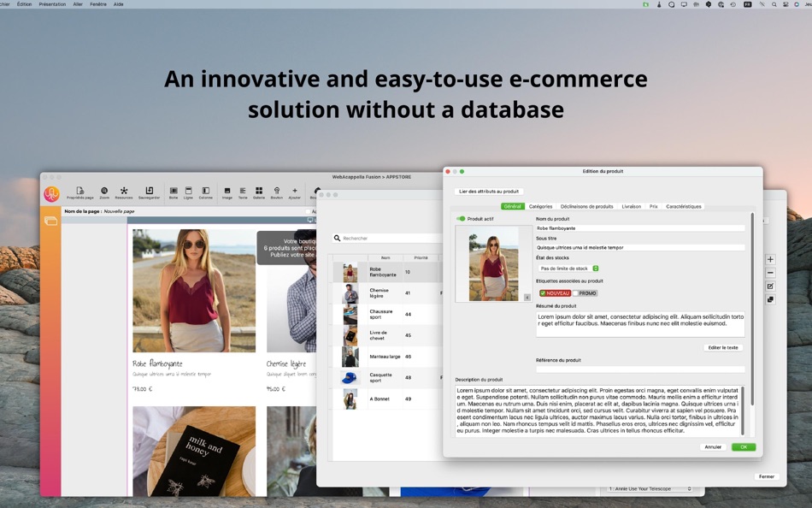The width and height of the screenshot is (812, 508).
Task: Click the Résumé du produit text area
Action: tap(640, 324)
